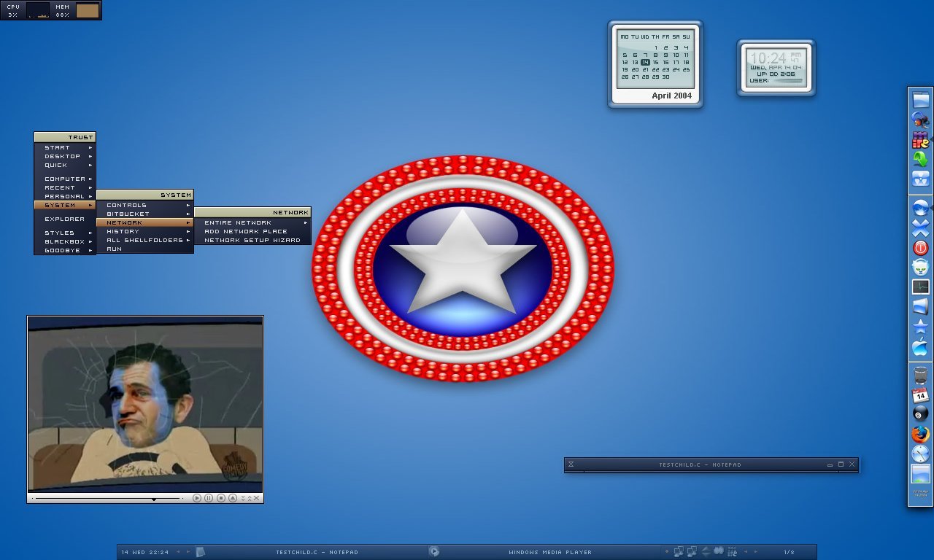Open Desktop submenu in Trust menu
This screenshot has width=934, height=560.
pos(65,156)
